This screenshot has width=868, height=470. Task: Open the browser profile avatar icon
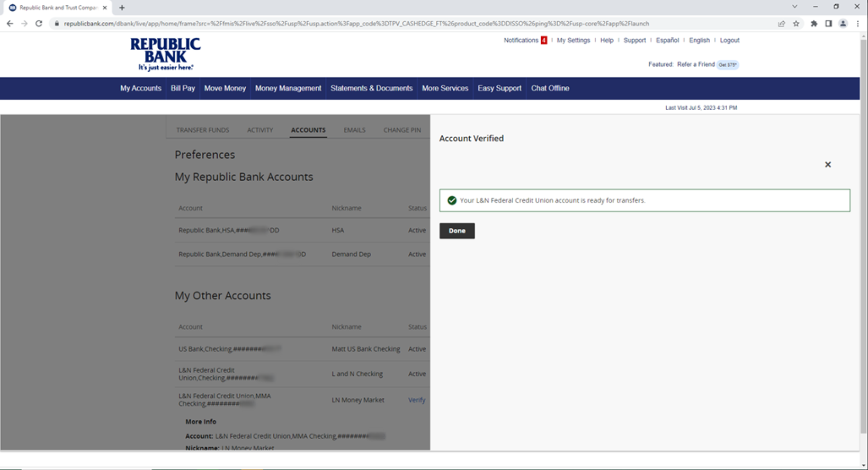pyautogui.click(x=843, y=23)
